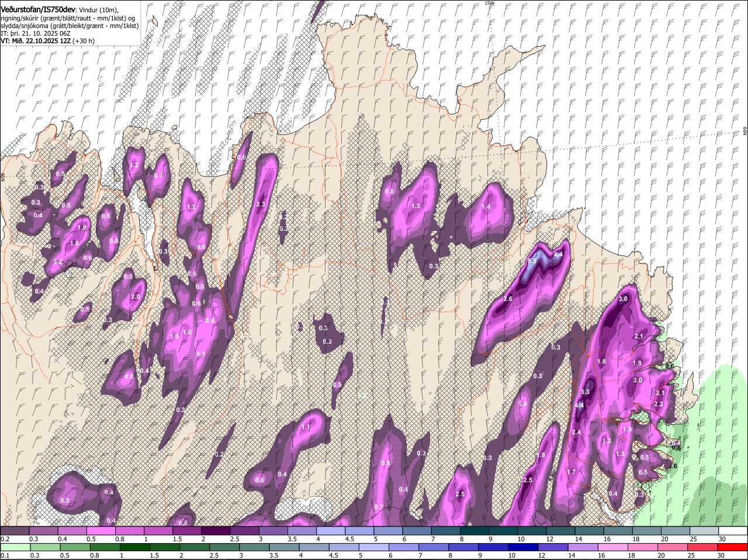This screenshot has width=748, height=560.
Task: Select darkest green rain swatch between 1 and 1.5
Action: 136,547
